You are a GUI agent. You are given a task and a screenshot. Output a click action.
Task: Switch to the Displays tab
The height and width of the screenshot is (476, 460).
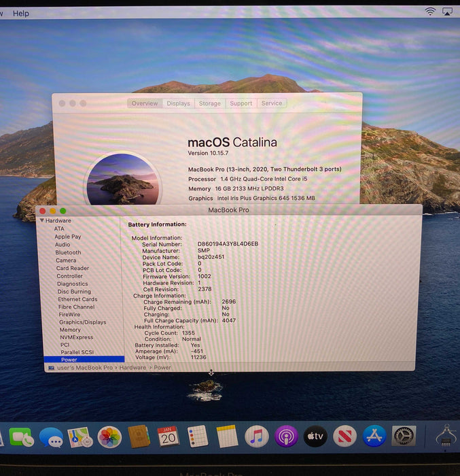click(x=179, y=103)
